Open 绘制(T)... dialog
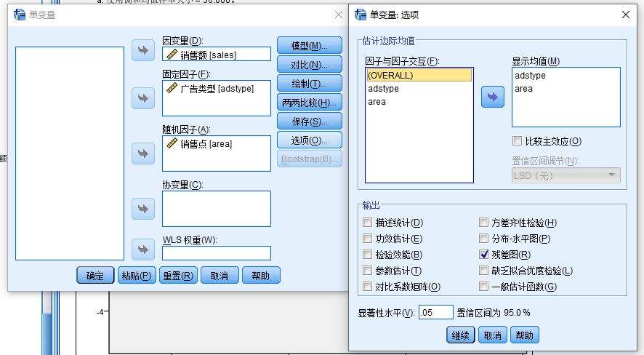Image resolution: width=644 pixels, height=355 pixels. (x=309, y=84)
